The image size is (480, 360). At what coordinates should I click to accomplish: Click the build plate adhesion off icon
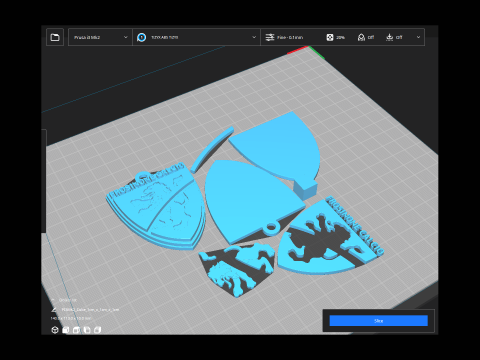[389, 37]
